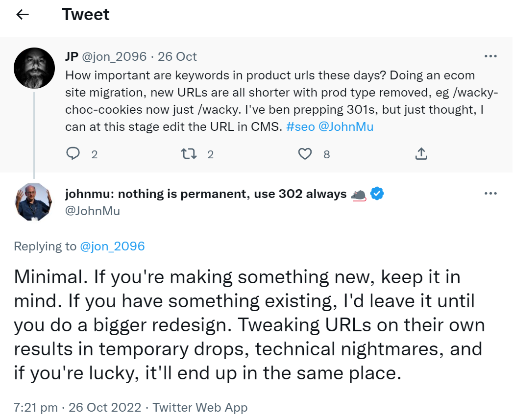This screenshot has height=420, width=513.
Task: Click the @jon_2096 link in Replying to
Action: [112, 246]
